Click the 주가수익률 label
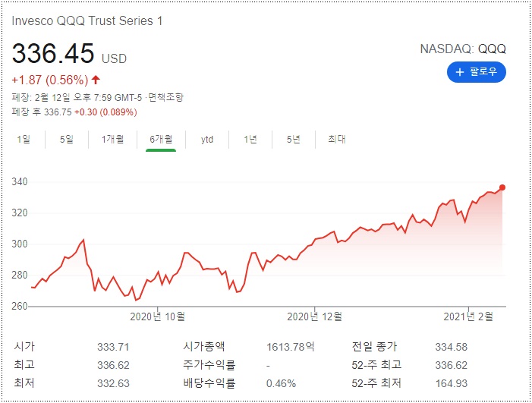The height and width of the screenshot is (403, 532). pos(209,364)
